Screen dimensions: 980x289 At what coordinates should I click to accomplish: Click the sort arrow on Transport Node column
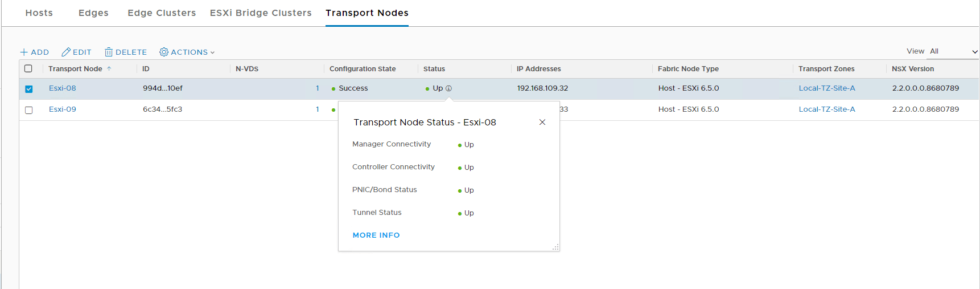pos(109,68)
